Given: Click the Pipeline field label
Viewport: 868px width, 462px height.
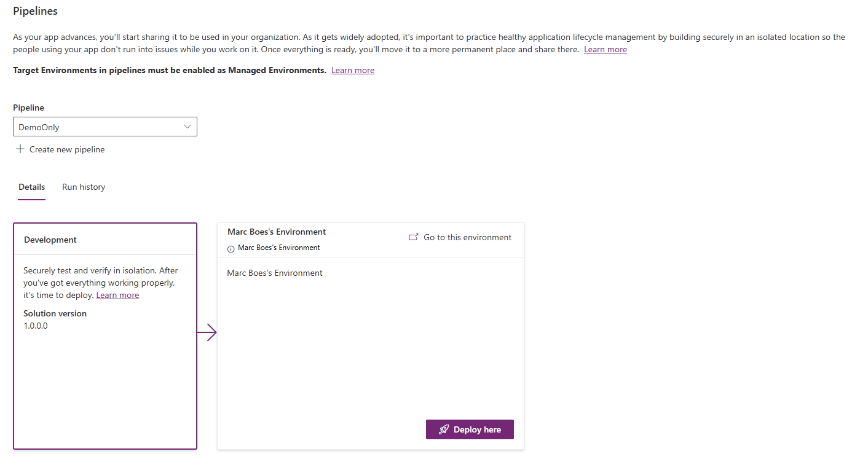Looking at the screenshot, I should [29, 108].
